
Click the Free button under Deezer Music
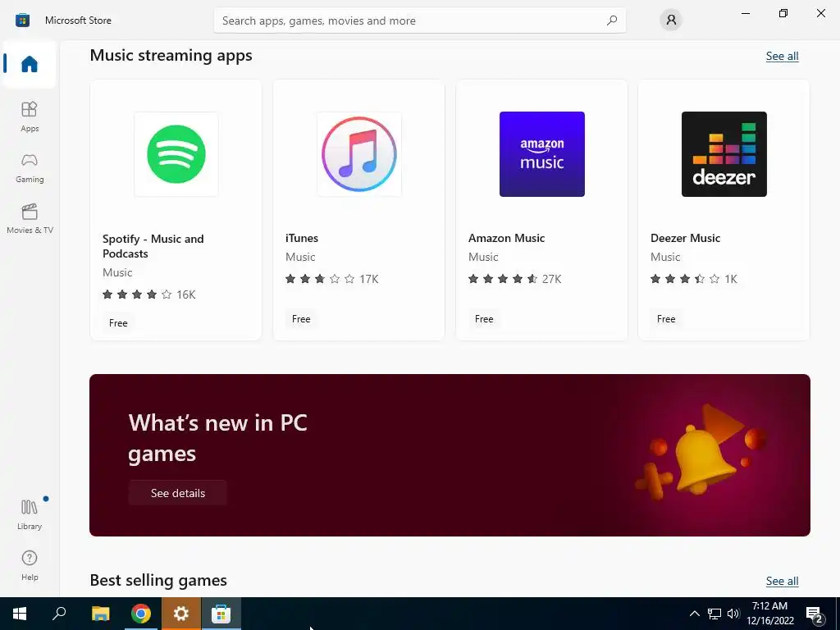click(666, 319)
